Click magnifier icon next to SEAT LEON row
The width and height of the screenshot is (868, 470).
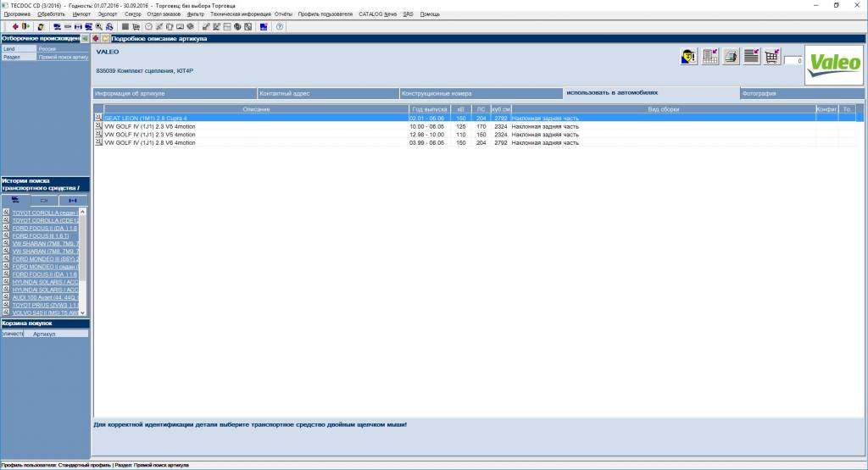click(x=98, y=118)
